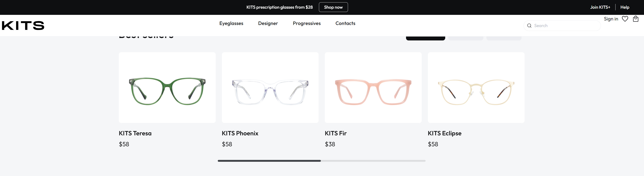Image resolution: width=644 pixels, height=176 pixels.
Task: Open the KITS Fir pink glasses image
Action: [373, 87]
